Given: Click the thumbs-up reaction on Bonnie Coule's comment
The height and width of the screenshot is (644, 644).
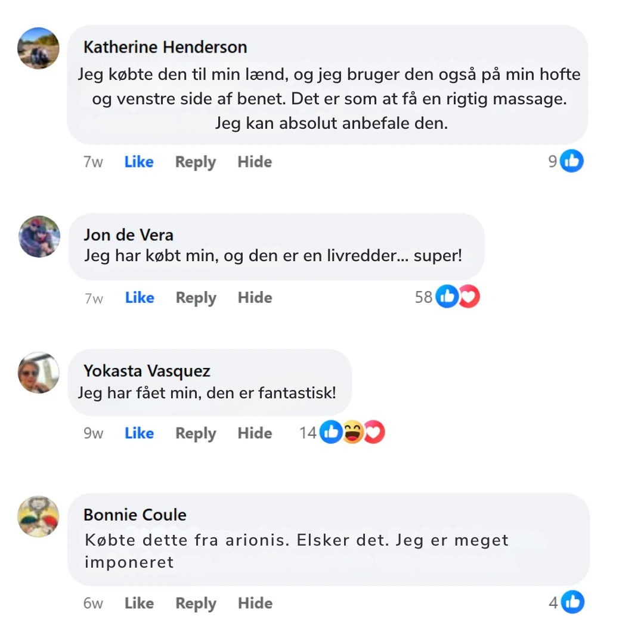Looking at the screenshot, I should [x=572, y=602].
